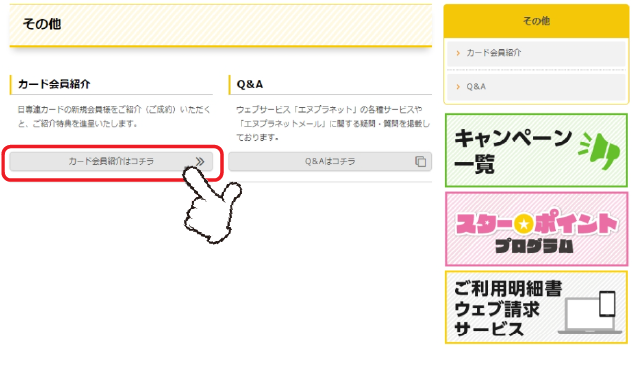640x381 pixels.
Task: Click the ウェブサービス「エヌプラネット」 description text
Action: (x=333, y=123)
